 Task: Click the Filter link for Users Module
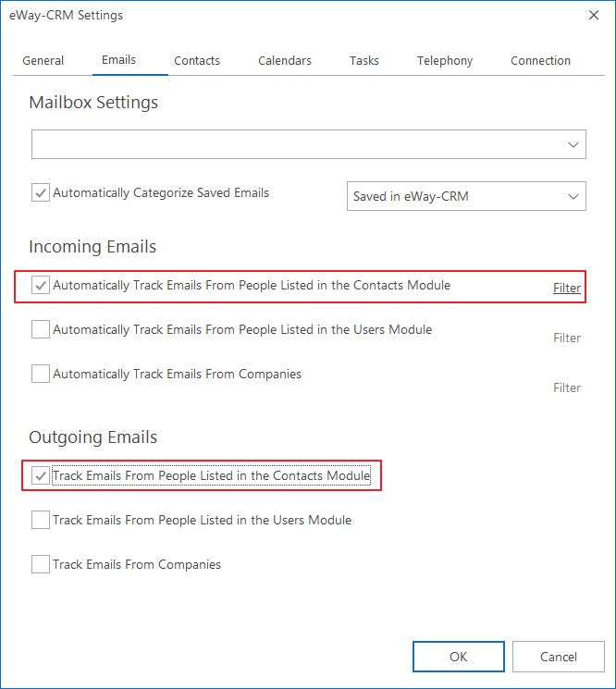(567, 338)
